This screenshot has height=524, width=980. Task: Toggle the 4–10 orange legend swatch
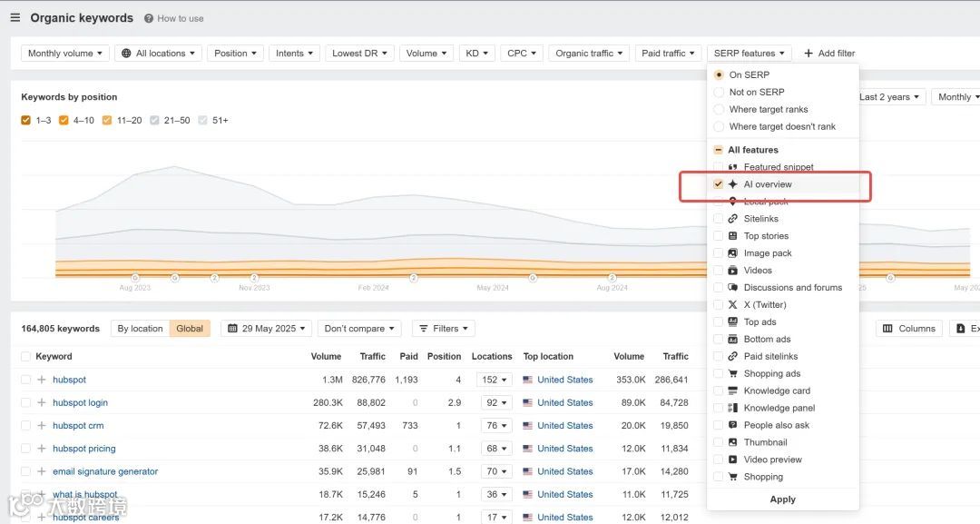click(64, 120)
